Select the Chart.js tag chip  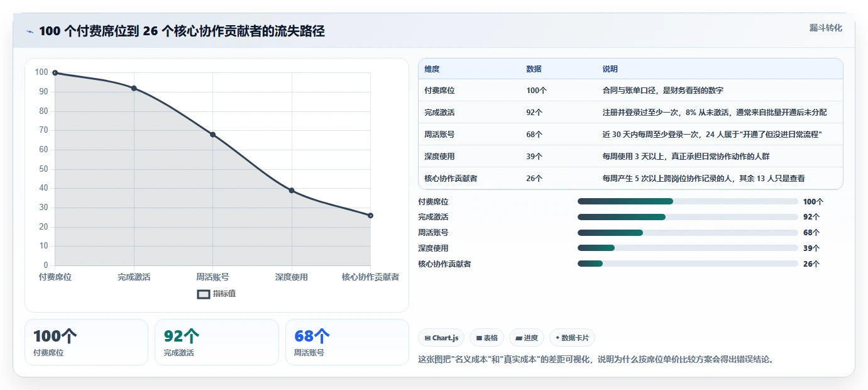pos(441,338)
